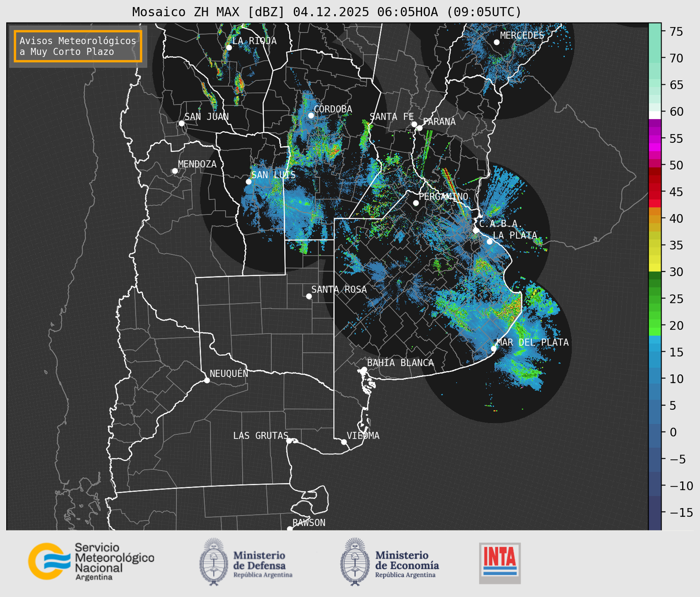The height and width of the screenshot is (597, 700).
Task: Click the Ministerio de Defensa crest logo
Action: [x=214, y=562]
